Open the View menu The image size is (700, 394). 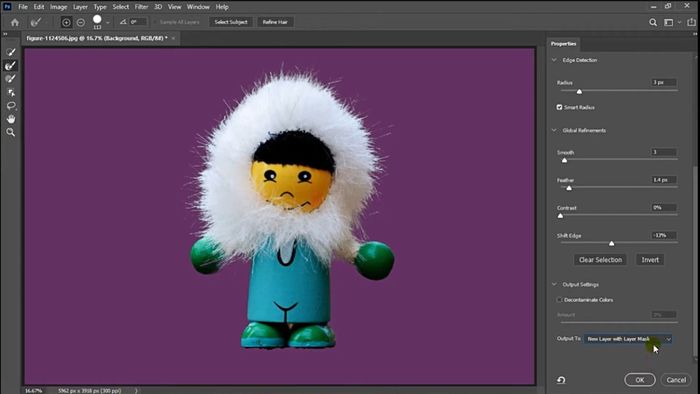[175, 7]
